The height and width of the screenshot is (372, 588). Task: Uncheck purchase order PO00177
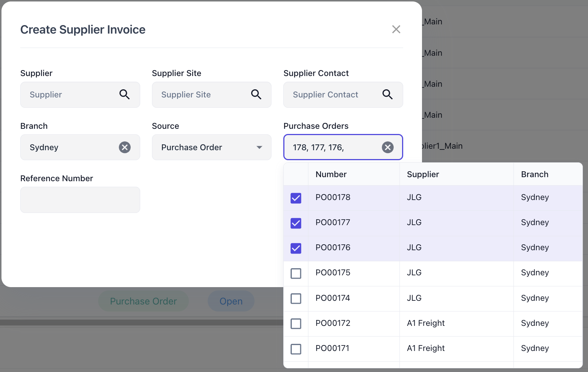click(296, 223)
